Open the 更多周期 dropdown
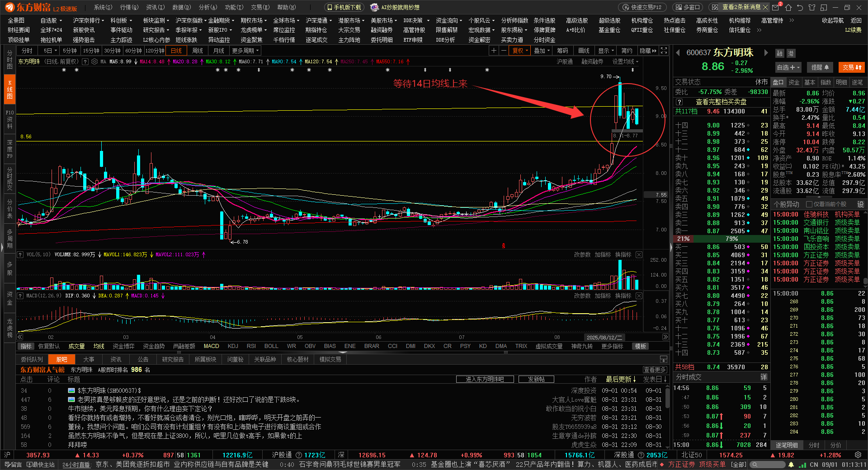Image resolution: width=868 pixels, height=470 pixels. [245, 51]
